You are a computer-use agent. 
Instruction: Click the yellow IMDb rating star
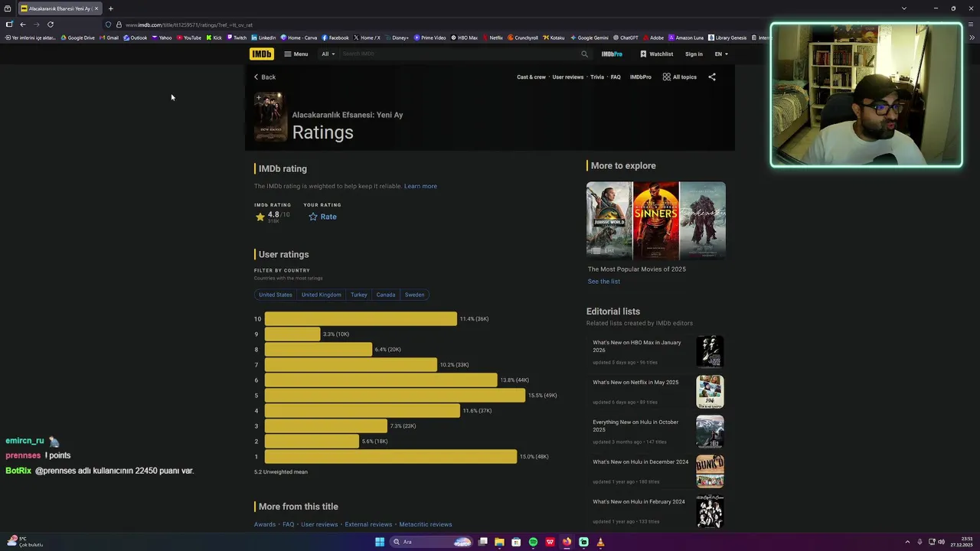tap(260, 217)
